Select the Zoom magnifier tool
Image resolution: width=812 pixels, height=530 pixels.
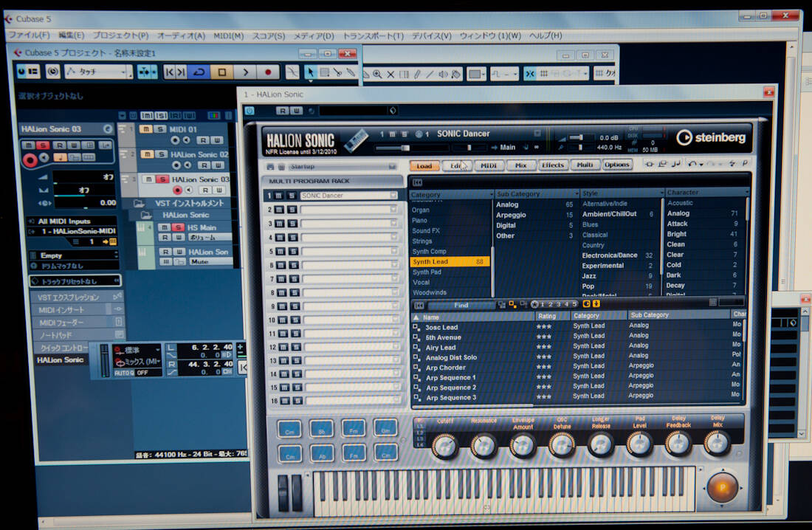point(377,74)
